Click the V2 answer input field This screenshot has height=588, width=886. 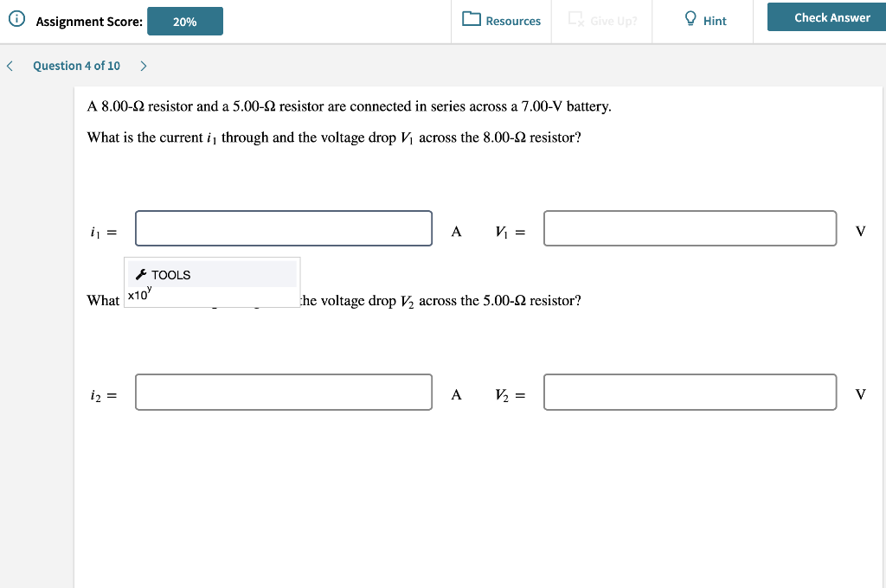pos(690,392)
